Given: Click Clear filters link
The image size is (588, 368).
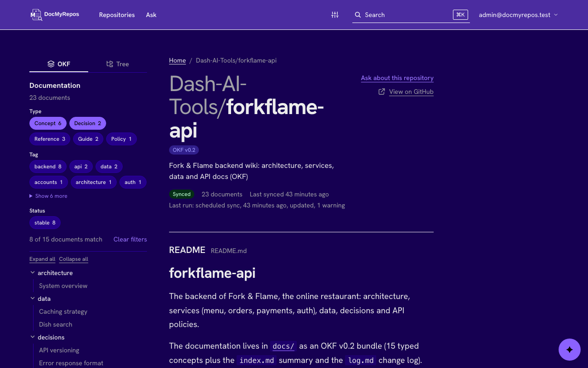Looking at the screenshot, I should click(x=130, y=239).
